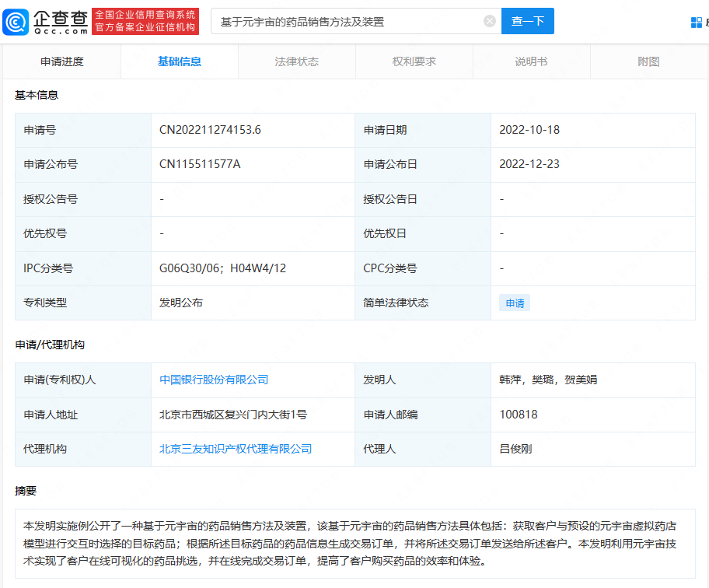Open 中国银行股份有限公司 applicant link
The image size is (709, 588).
(x=214, y=380)
